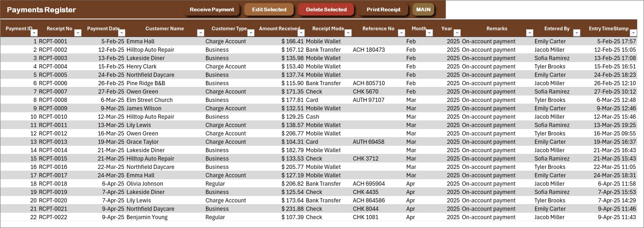644x228 pixels.
Task: Open the Receipt Mode filter dropdown
Action: pyautogui.click(x=348, y=33)
